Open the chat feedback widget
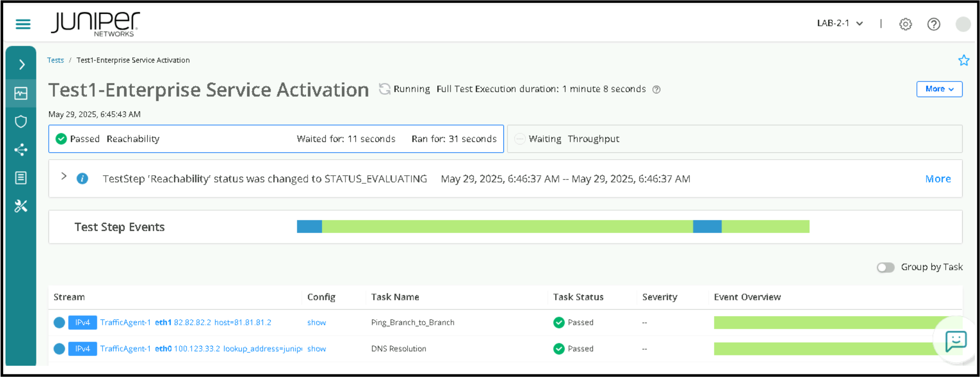The image size is (980, 377). pyautogui.click(x=955, y=341)
